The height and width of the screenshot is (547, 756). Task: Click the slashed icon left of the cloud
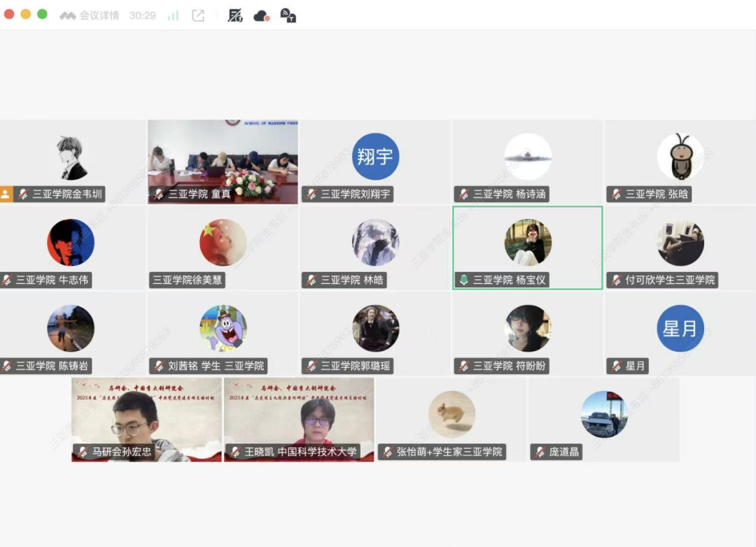point(235,15)
